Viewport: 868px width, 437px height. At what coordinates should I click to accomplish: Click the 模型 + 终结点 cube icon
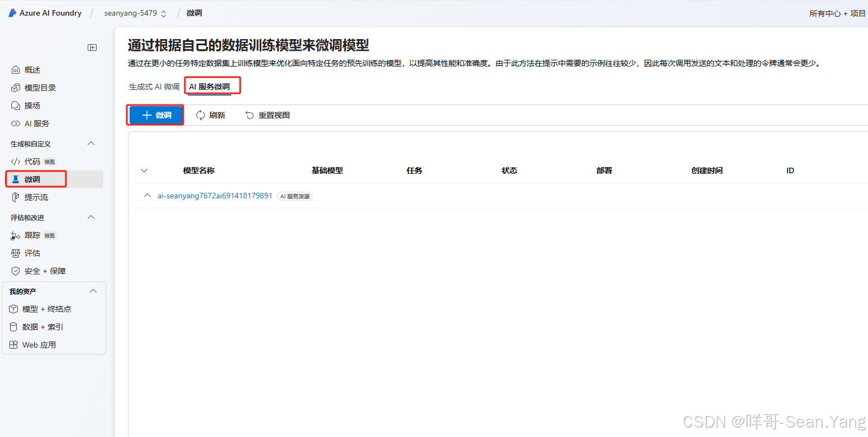point(13,309)
